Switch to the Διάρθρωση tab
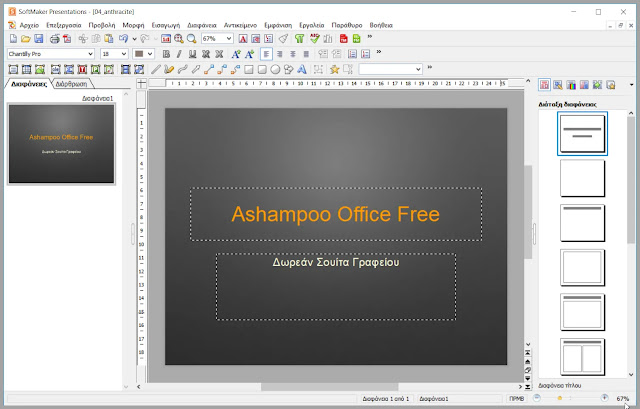This screenshot has width=640, height=409. point(71,84)
